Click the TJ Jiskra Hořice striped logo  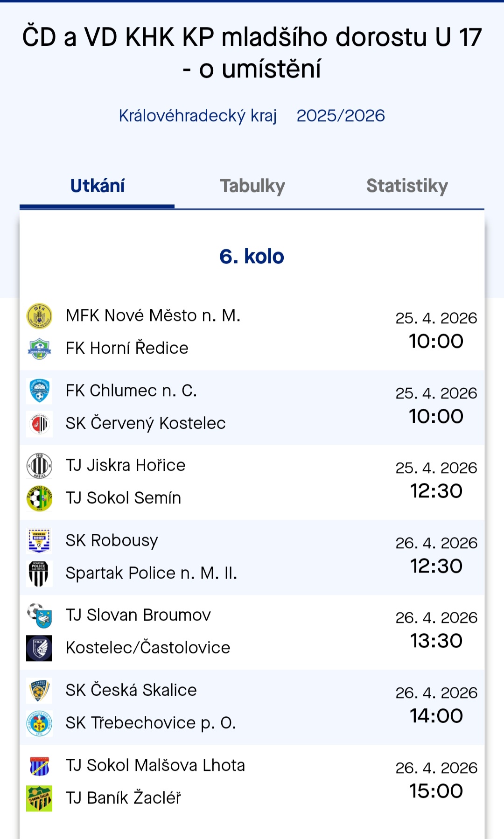pyautogui.click(x=39, y=466)
